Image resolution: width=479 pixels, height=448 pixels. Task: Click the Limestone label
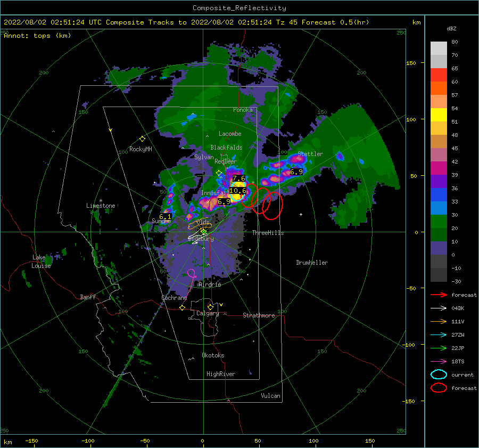point(101,206)
